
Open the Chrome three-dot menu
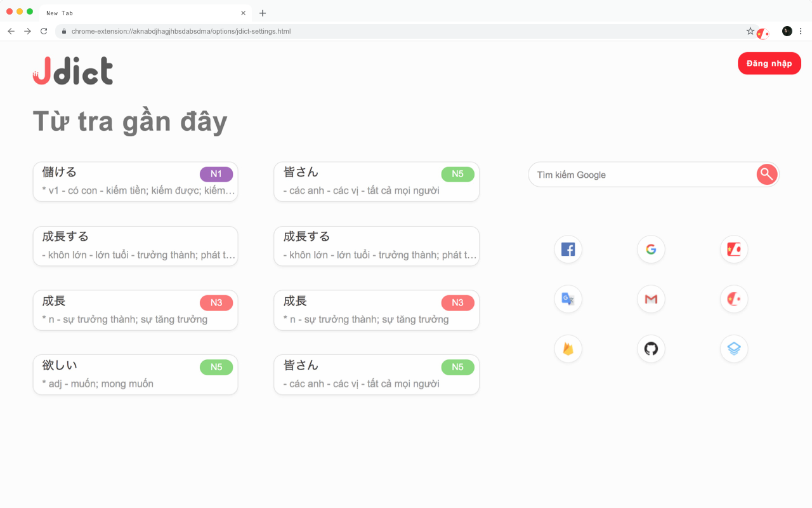[x=801, y=31]
